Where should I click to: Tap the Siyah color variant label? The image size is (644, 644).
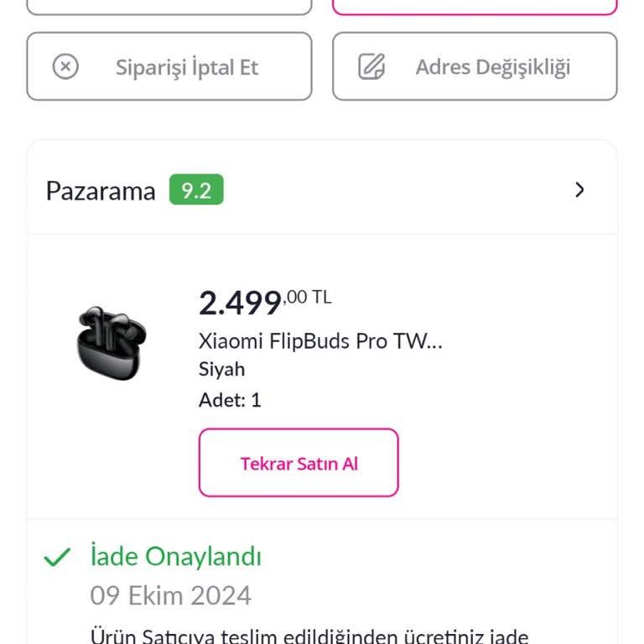[221, 369]
